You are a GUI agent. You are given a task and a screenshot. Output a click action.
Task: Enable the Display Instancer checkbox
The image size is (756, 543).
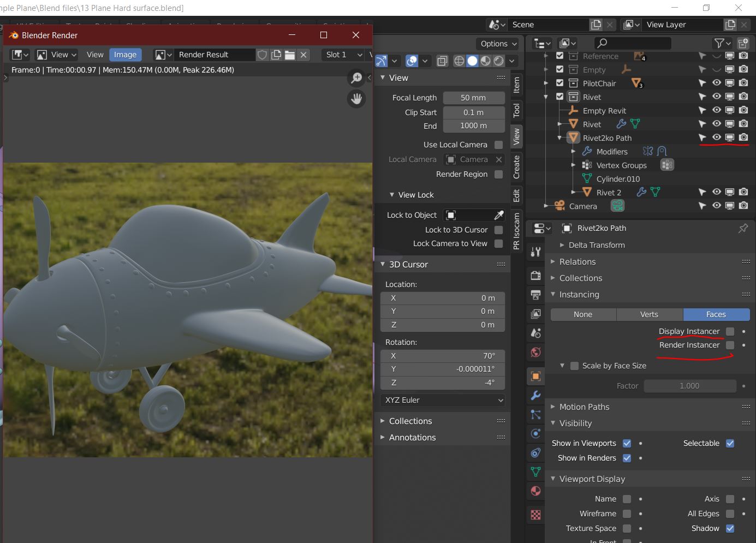pyautogui.click(x=730, y=331)
